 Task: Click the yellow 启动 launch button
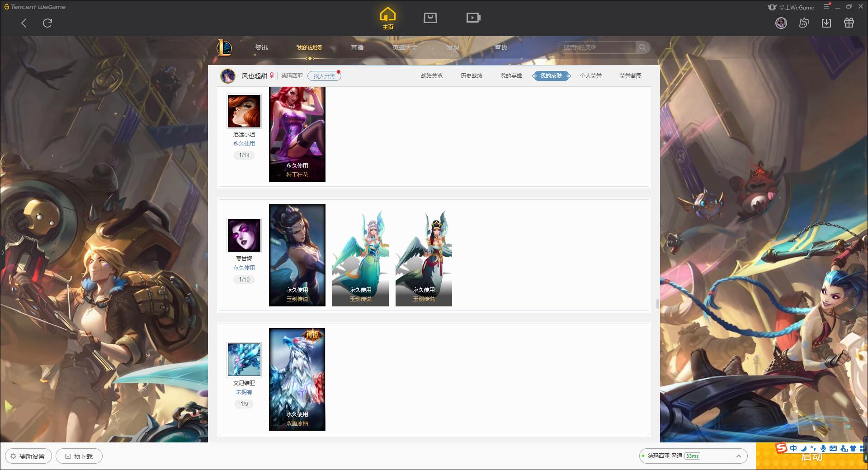pyautogui.click(x=811, y=456)
